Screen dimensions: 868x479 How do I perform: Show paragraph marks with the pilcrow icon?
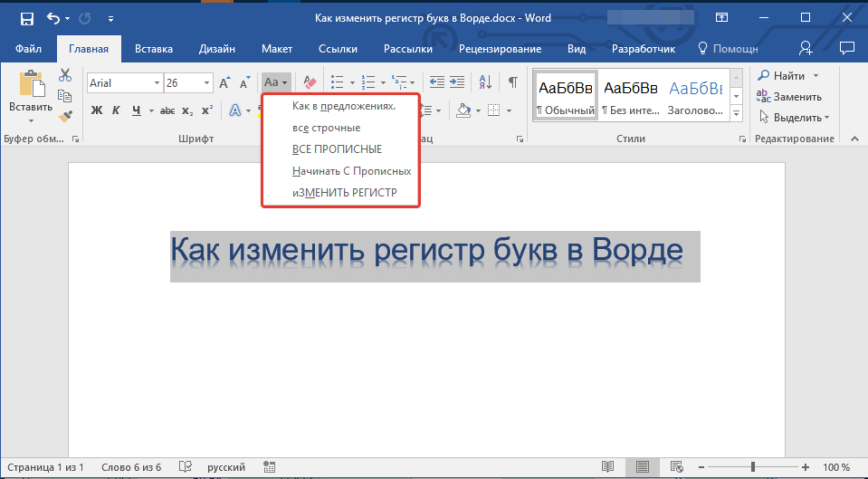point(512,82)
